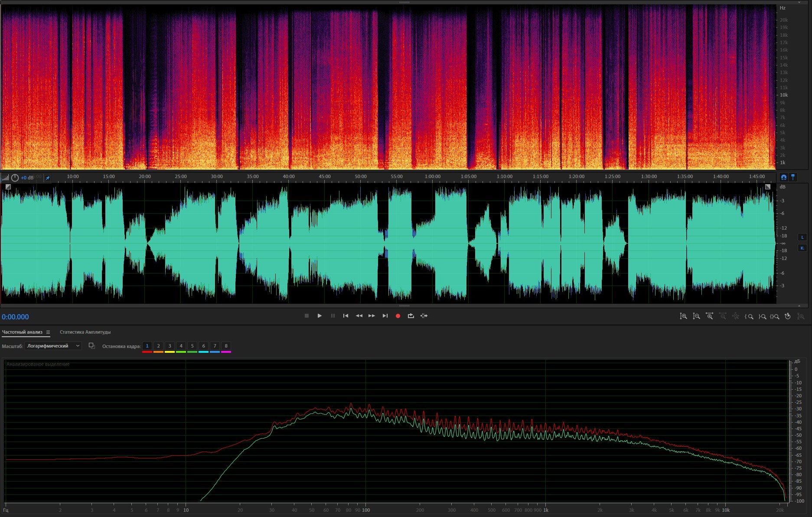Viewport: 812px width, 517px height.
Task: Toggle the headphones preview button beside the timeline
Action: tap(783, 177)
